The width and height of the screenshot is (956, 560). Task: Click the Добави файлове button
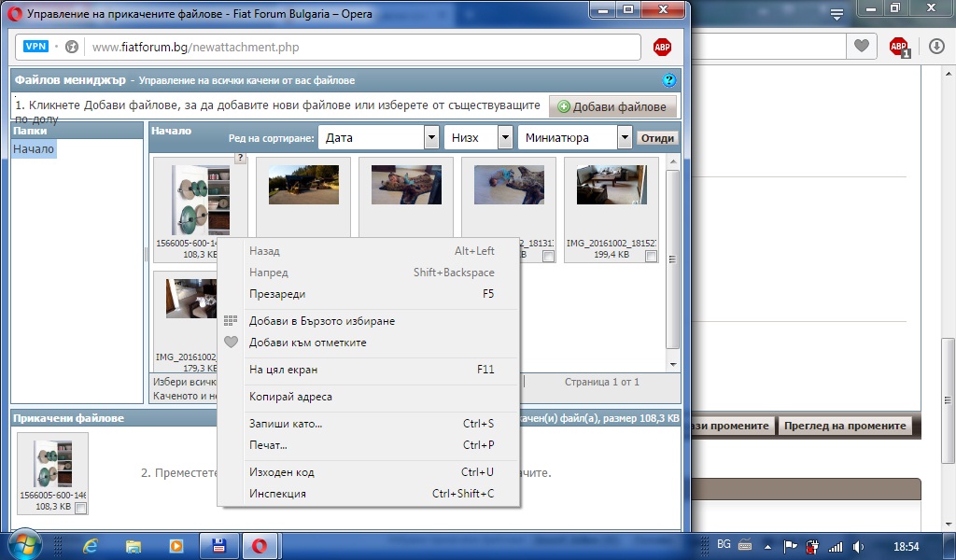point(613,106)
